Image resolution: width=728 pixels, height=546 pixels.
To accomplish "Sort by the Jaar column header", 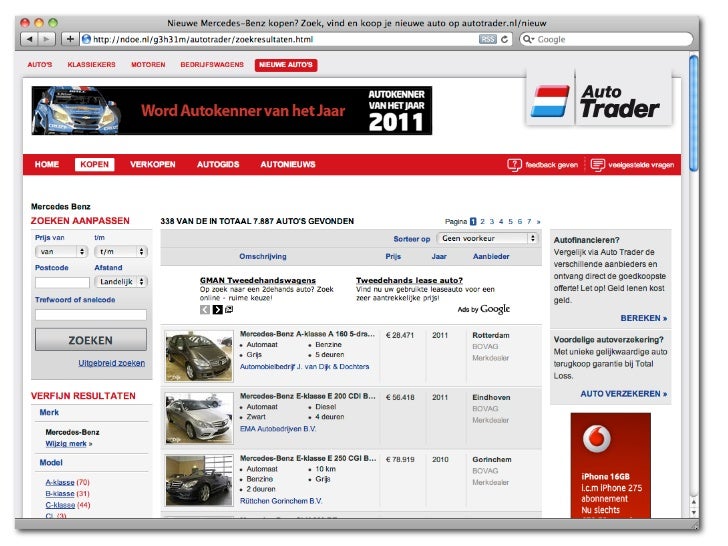I will [x=439, y=256].
